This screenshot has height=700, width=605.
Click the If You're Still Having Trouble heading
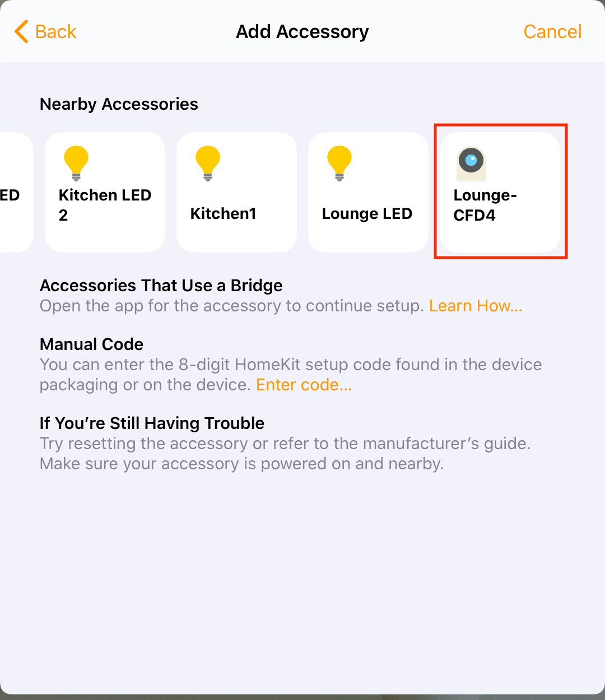[152, 423]
